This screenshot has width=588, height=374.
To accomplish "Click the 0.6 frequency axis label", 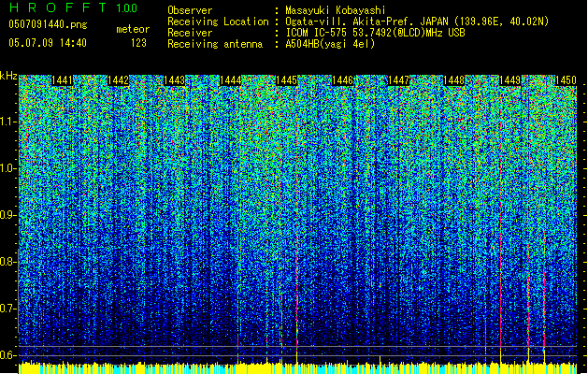I will click(x=8, y=355).
